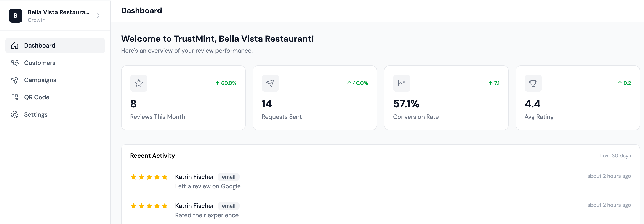Click the Bella Vista Restaurant avatar badge
Image resolution: width=644 pixels, height=224 pixels.
click(15, 16)
